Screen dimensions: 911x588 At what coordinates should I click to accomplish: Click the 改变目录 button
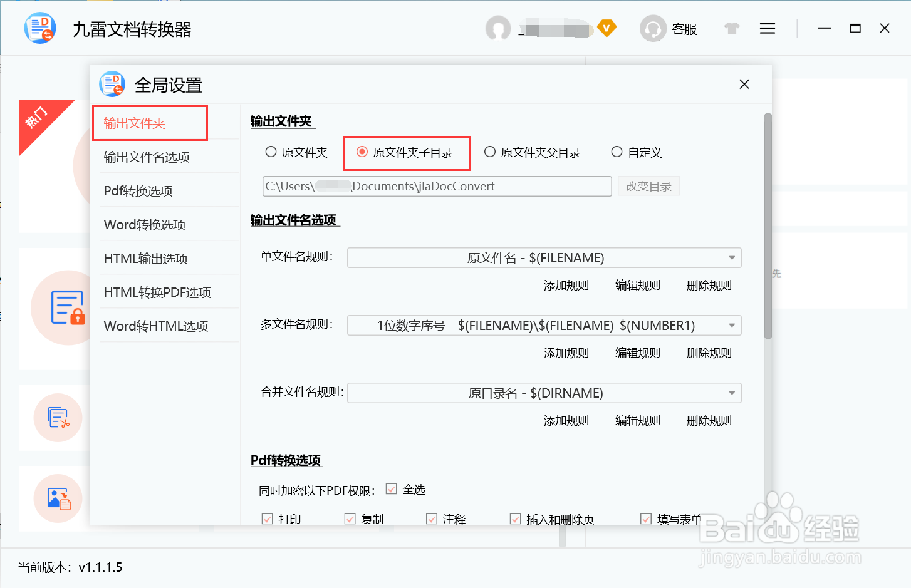point(648,186)
